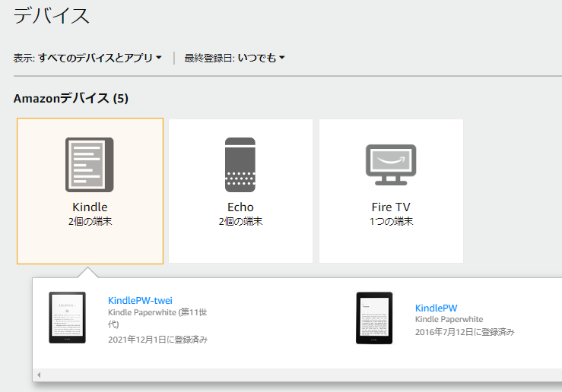Image resolution: width=562 pixels, height=392 pixels.
Task: Click the left arrow on horizontal scrollbar
Action: pos(39,375)
